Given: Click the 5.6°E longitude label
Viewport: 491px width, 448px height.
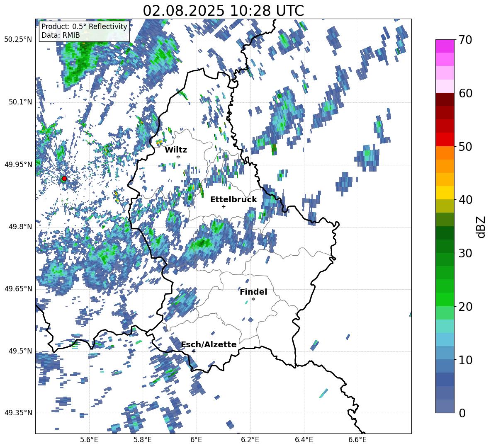Looking at the screenshot, I should (x=89, y=440).
